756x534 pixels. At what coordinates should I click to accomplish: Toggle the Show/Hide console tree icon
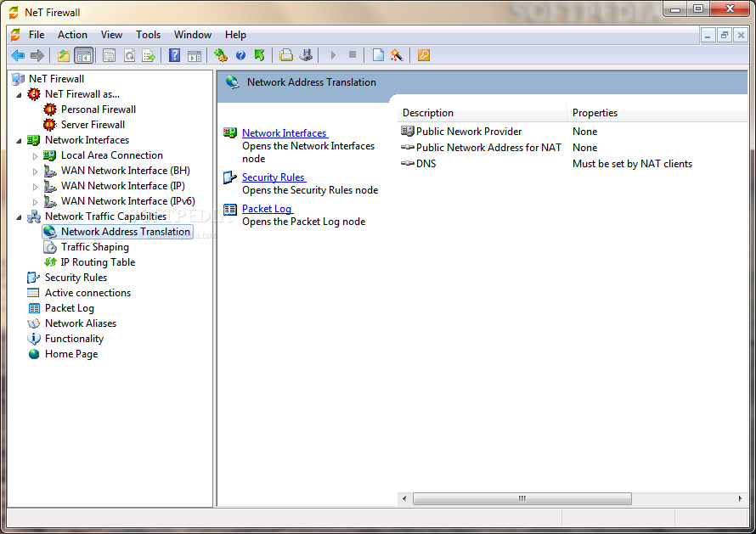coord(84,55)
